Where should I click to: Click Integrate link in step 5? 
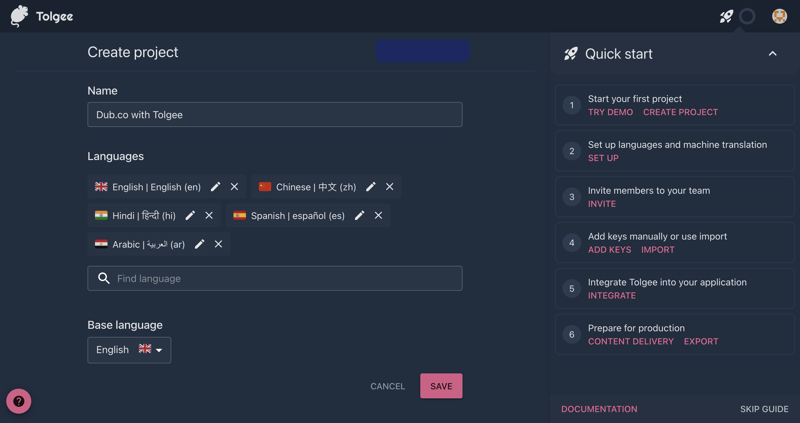click(612, 296)
